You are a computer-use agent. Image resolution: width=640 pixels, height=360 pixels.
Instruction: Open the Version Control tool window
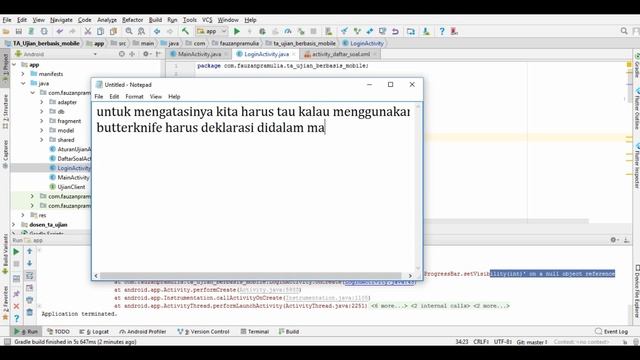pos(203,331)
